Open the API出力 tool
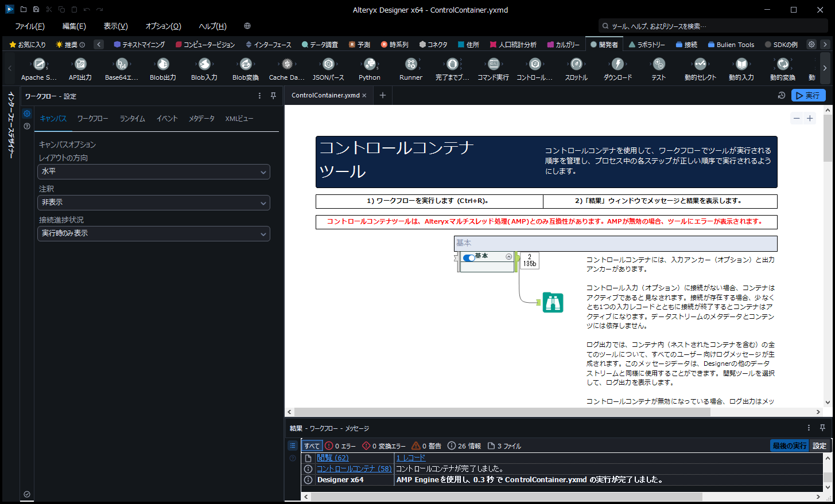 [x=80, y=68]
